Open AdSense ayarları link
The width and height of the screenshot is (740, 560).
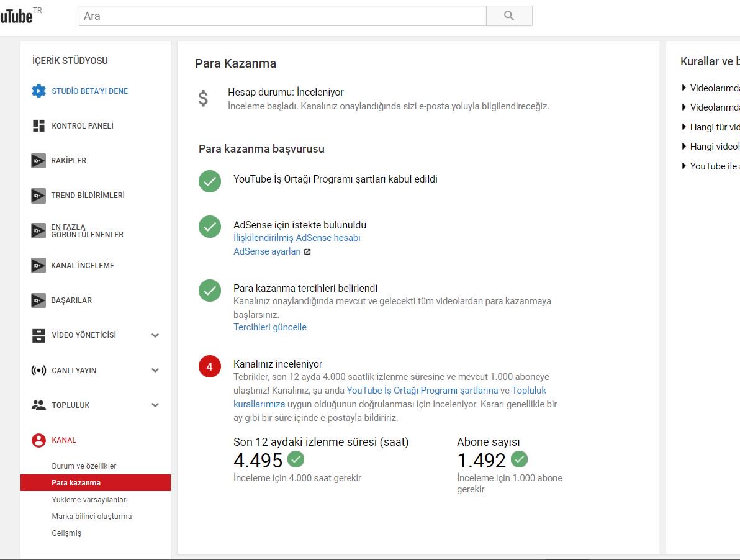[267, 251]
